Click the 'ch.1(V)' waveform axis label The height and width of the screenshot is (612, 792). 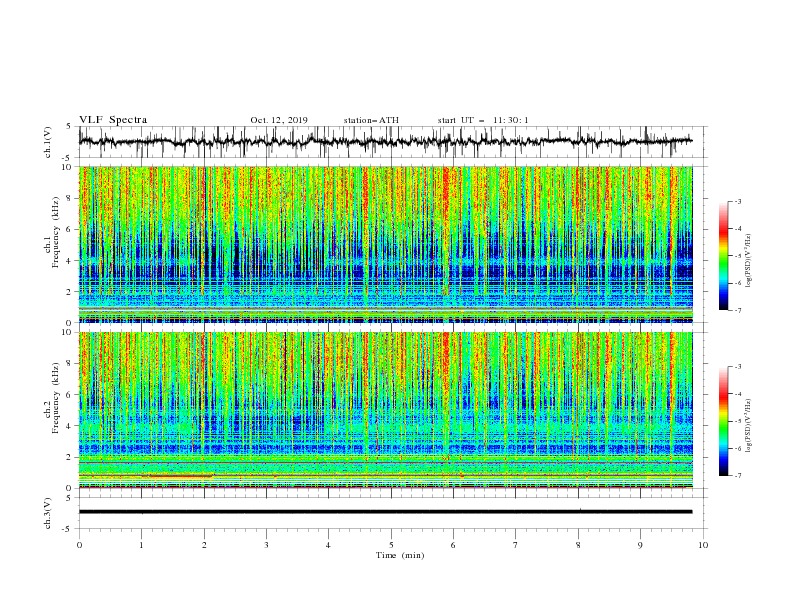tap(48, 142)
